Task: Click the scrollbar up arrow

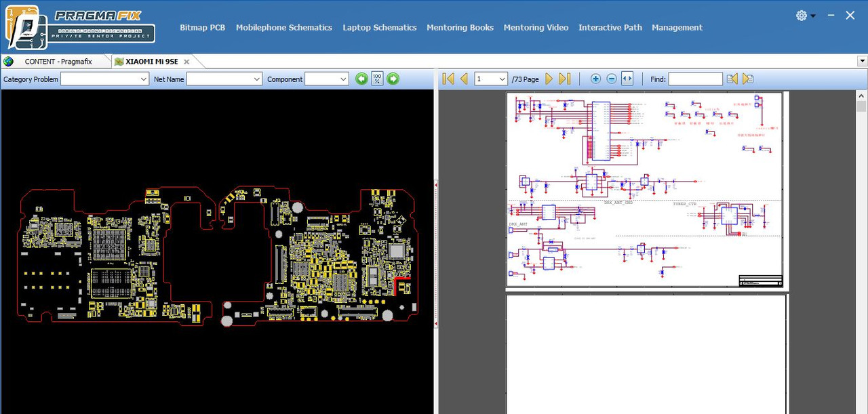Action: (861, 96)
